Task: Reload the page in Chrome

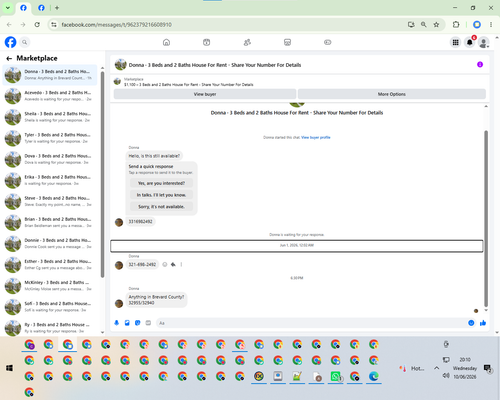Action: (x=37, y=24)
